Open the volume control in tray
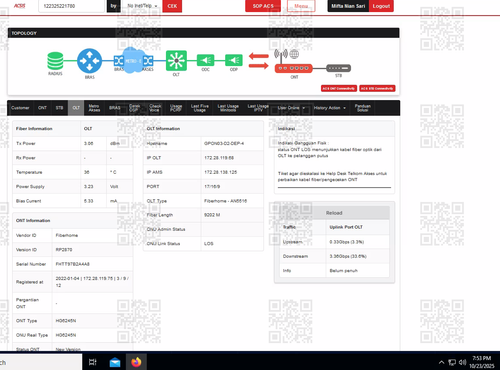The width and height of the screenshot is (500, 370). [462, 362]
